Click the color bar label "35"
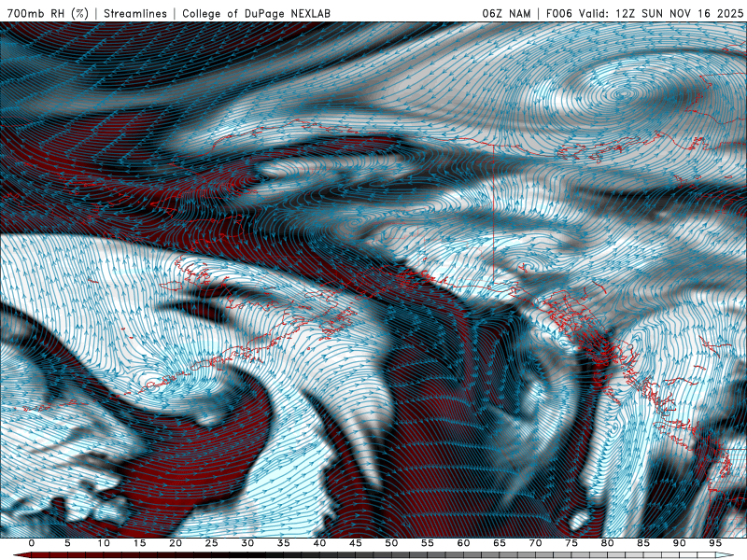 pos(284,543)
